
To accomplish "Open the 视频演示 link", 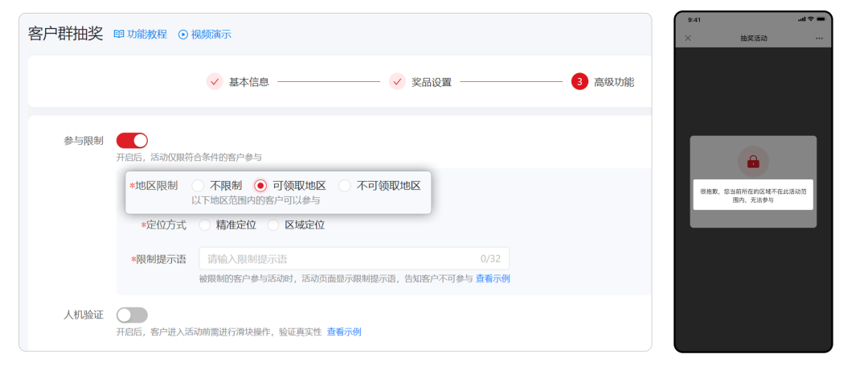I will coord(211,34).
